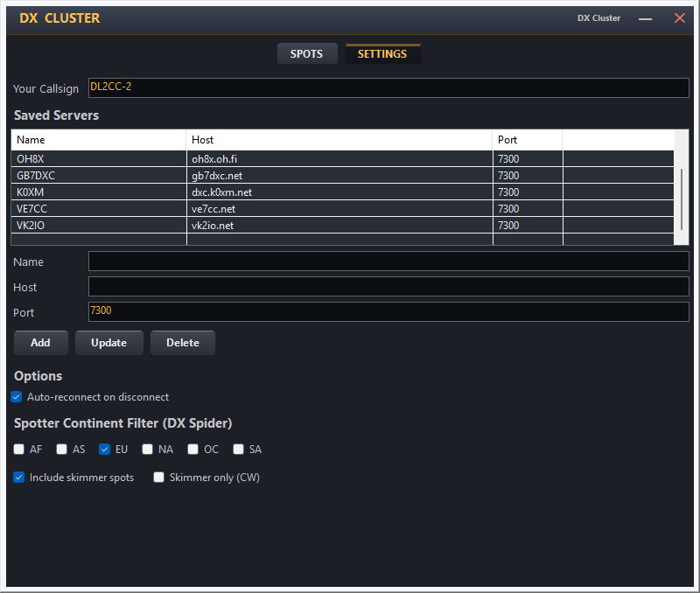
Task: Uncheck the EU continent filter
Action: 104,449
